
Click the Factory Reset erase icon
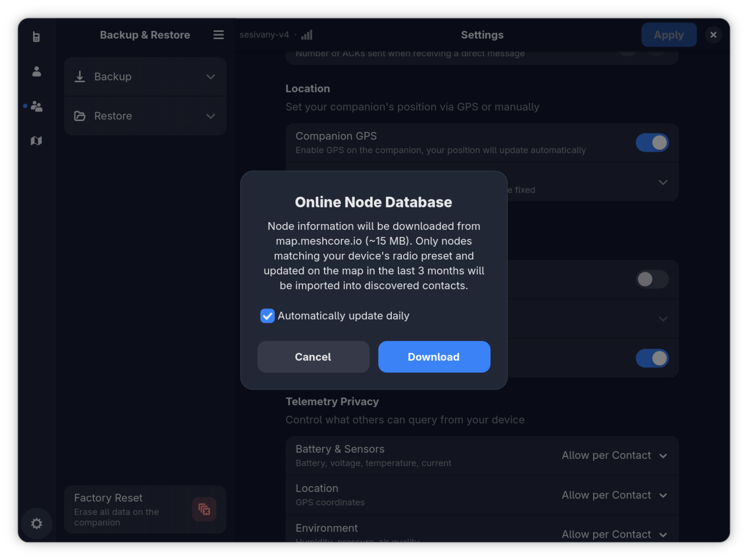coord(204,509)
